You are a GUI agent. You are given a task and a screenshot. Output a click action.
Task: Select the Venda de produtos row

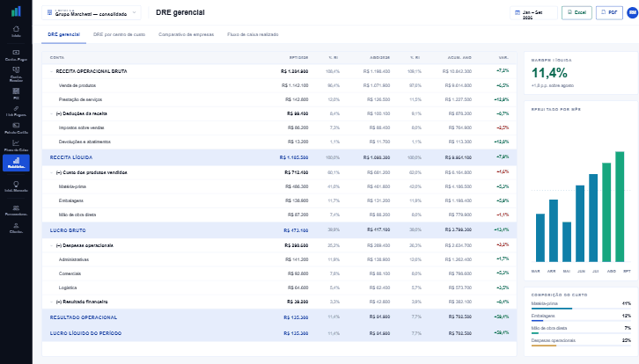pyautogui.click(x=279, y=85)
